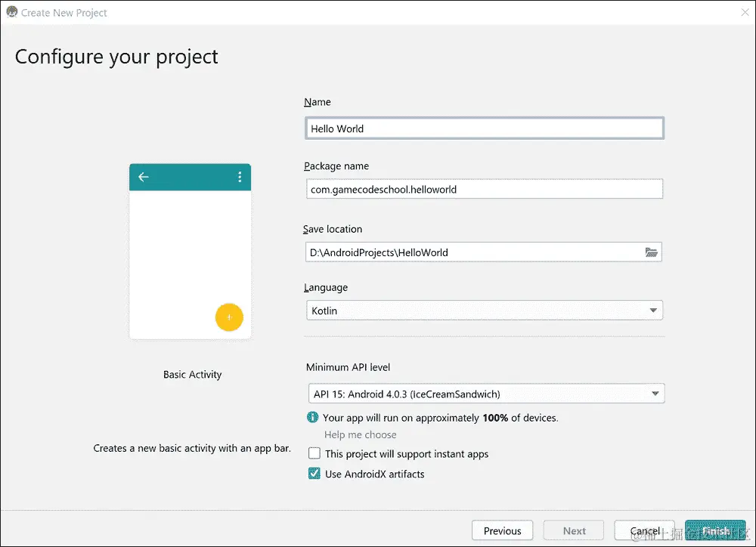Click the Basic Activity preview thumbnail

click(190, 252)
